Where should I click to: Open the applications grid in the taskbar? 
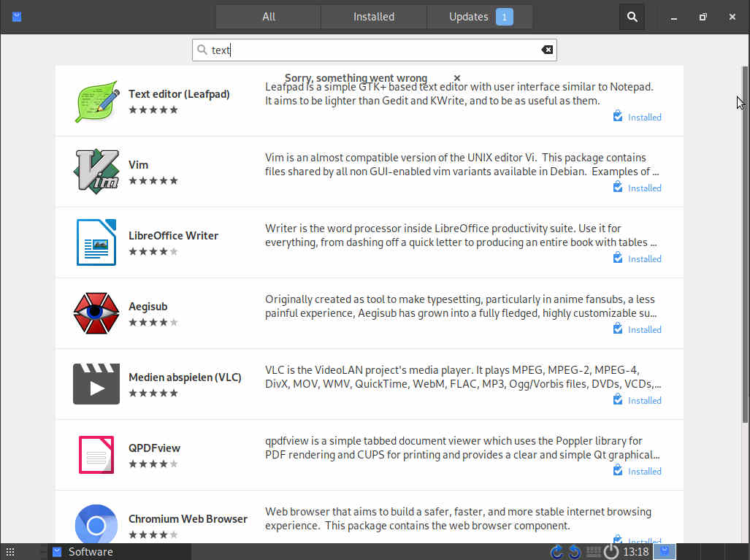pyautogui.click(x=10, y=552)
